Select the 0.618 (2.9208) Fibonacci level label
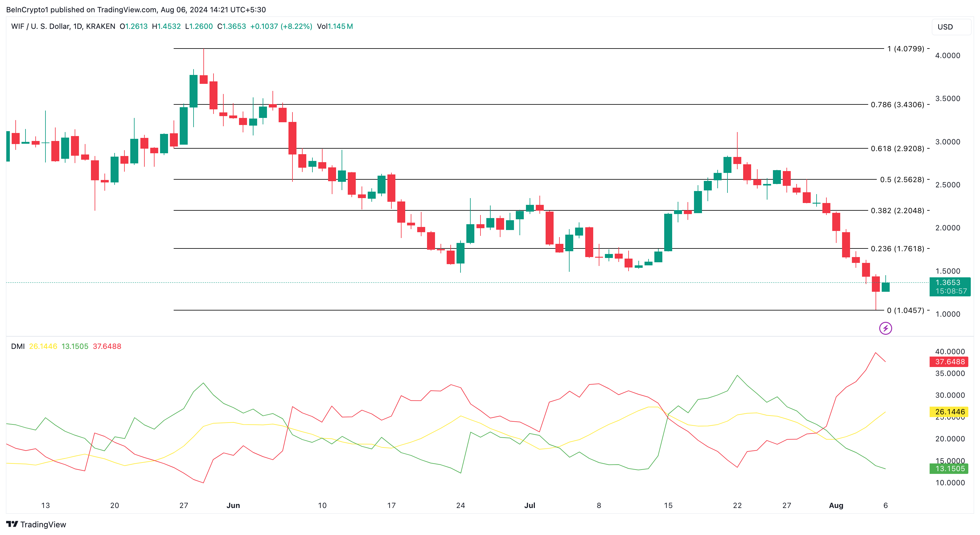Image resolution: width=980 pixels, height=535 pixels. coord(897,149)
